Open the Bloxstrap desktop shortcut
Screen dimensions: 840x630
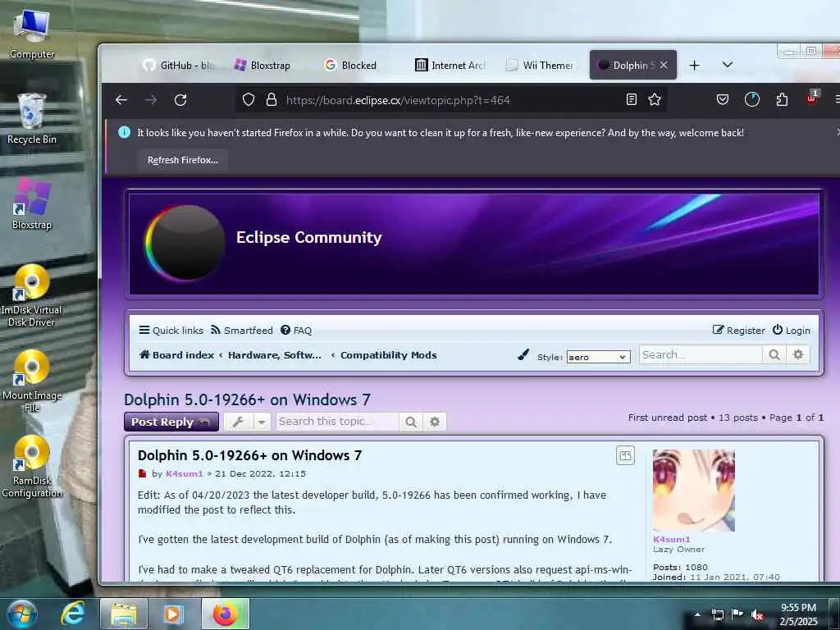(x=32, y=204)
